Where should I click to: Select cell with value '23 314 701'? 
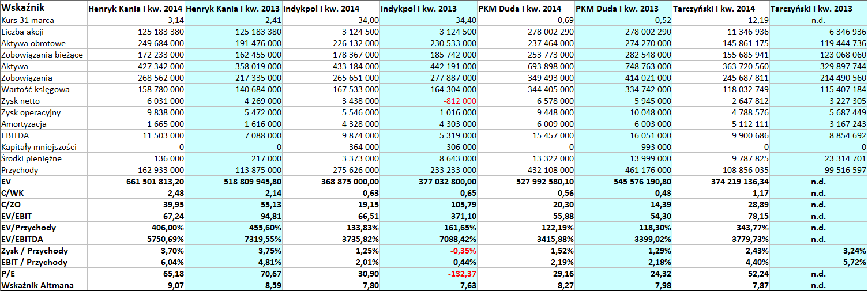click(x=818, y=158)
